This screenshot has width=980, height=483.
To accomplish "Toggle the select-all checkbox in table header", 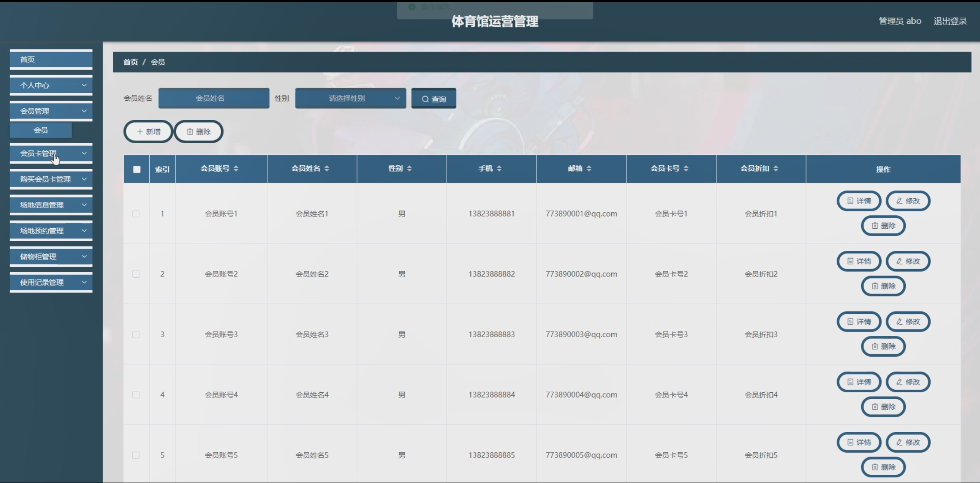I will tap(137, 169).
